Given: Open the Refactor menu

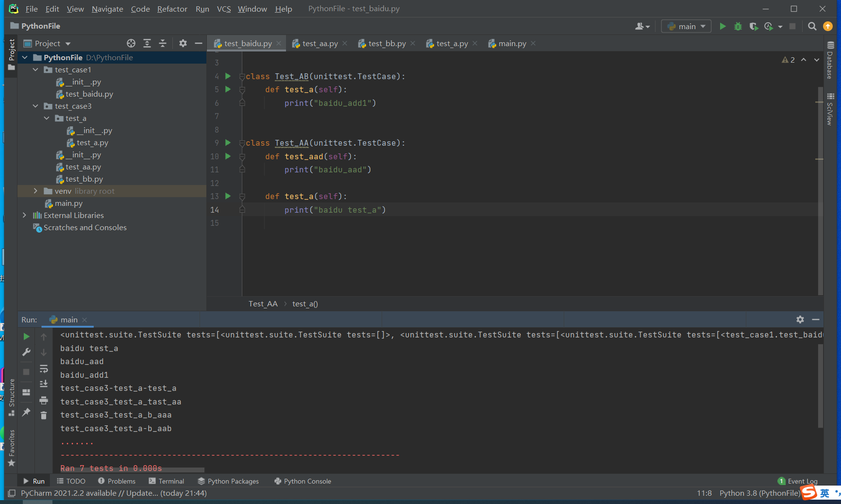Looking at the screenshot, I should [172, 9].
